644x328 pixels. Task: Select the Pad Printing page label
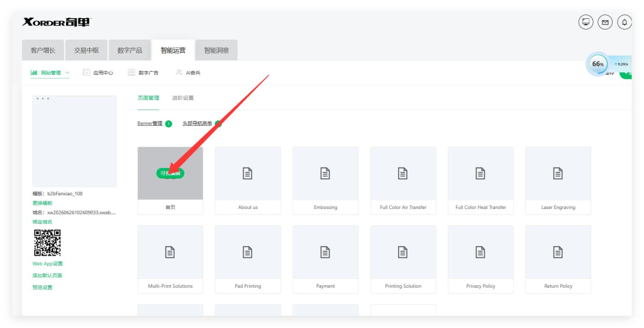point(248,286)
